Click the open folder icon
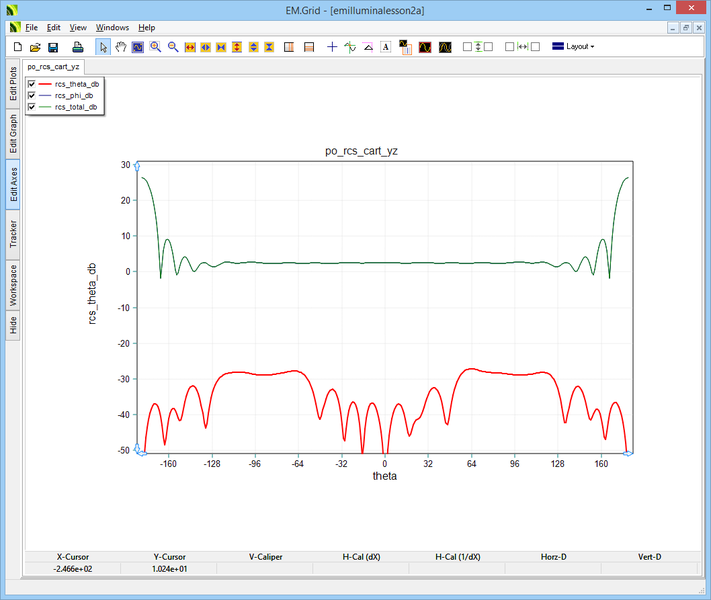This screenshot has width=711, height=600. tap(35, 47)
